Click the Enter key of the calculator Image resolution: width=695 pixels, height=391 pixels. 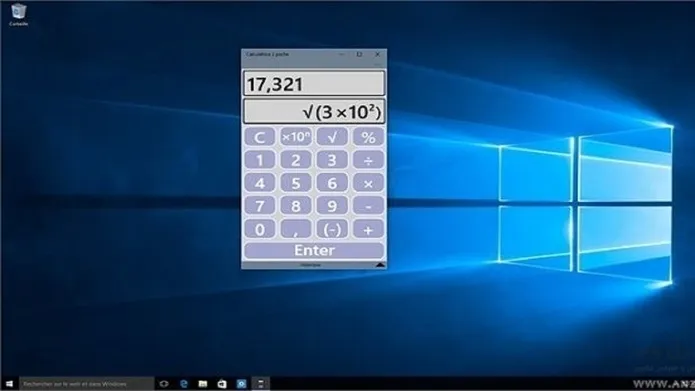(x=314, y=250)
